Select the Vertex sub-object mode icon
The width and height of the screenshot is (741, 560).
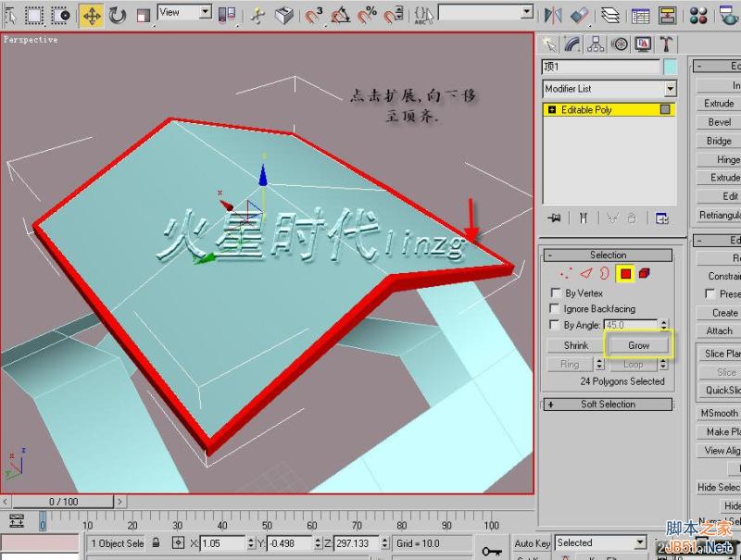[x=566, y=272]
